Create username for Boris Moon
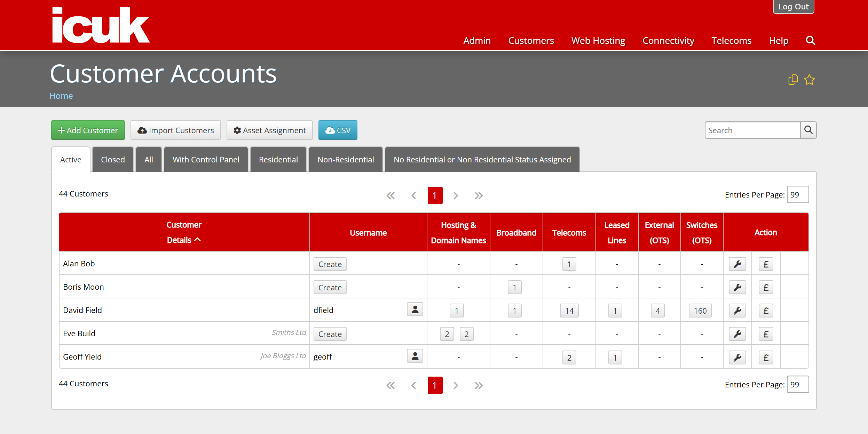Screen dimensions: 868x434 click(330, 288)
